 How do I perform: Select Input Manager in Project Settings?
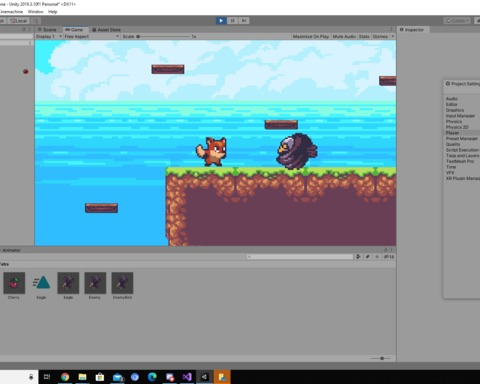[460, 116]
